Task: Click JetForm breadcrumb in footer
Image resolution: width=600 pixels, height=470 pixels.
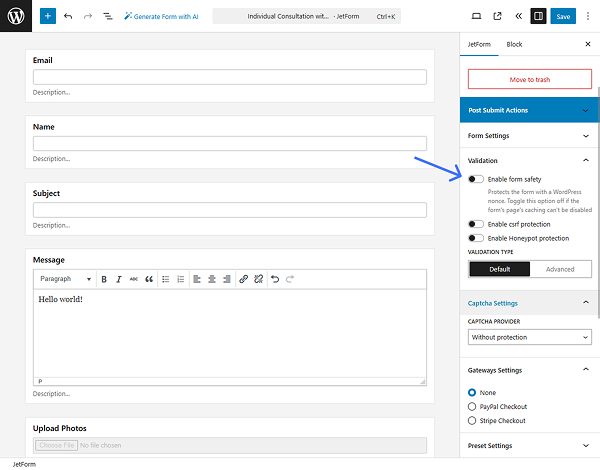Action: [24, 464]
